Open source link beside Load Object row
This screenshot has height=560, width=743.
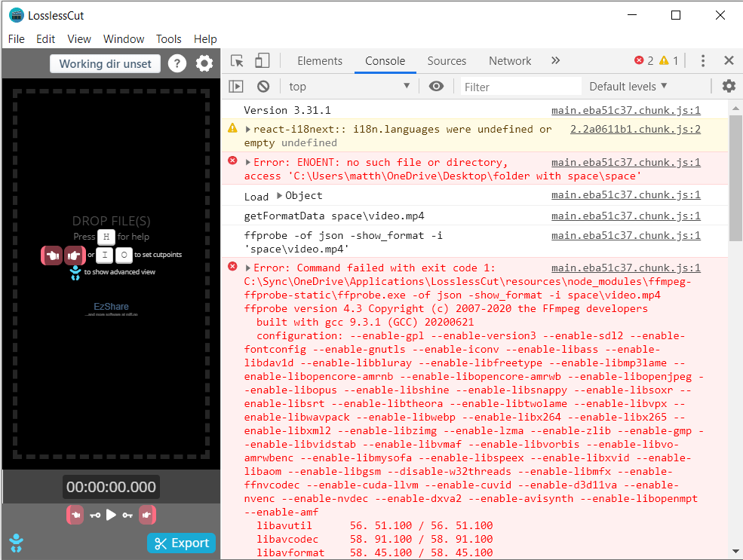pos(626,194)
